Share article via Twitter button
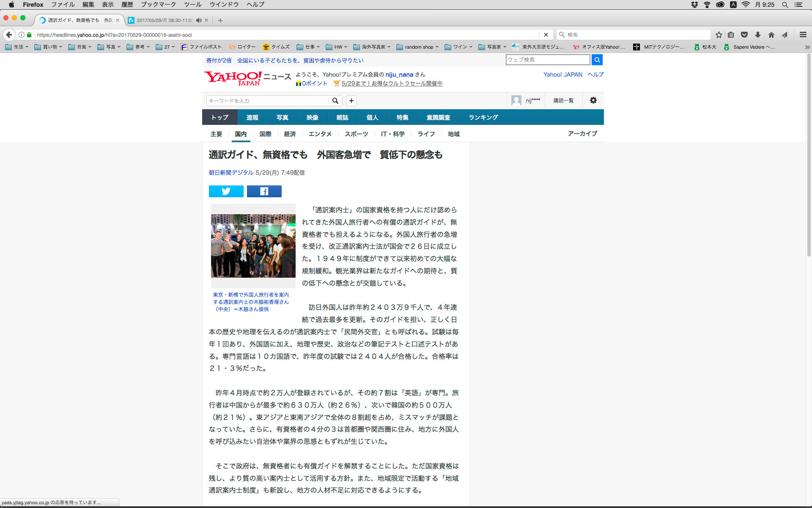 226,191
